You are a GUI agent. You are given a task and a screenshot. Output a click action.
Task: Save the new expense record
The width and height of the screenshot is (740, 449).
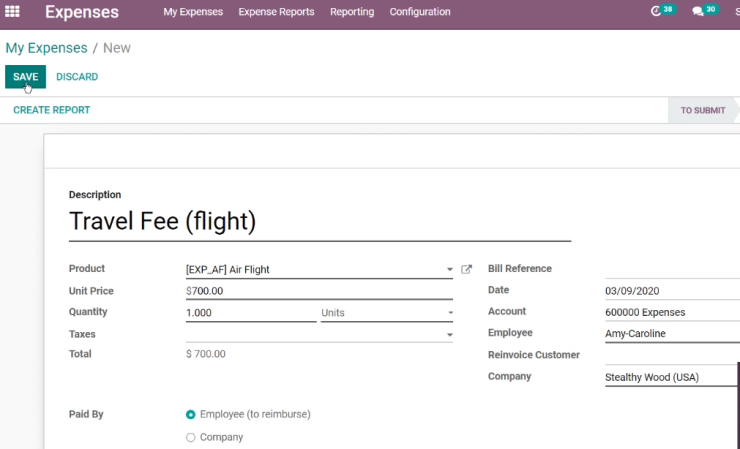click(x=25, y=77)
